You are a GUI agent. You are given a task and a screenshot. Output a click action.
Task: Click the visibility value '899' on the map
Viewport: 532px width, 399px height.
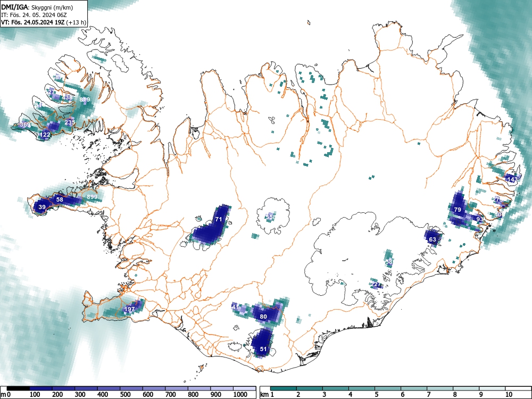pos(92,197)
